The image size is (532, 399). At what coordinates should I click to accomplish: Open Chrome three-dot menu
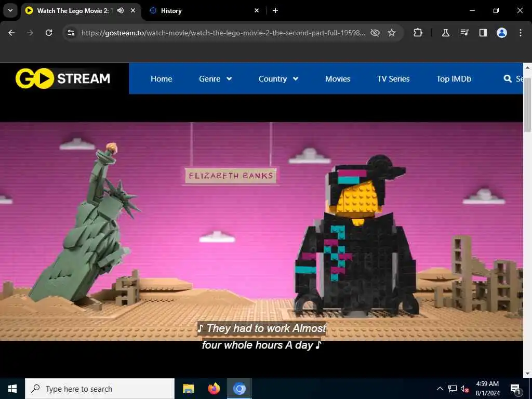[521, 33]
